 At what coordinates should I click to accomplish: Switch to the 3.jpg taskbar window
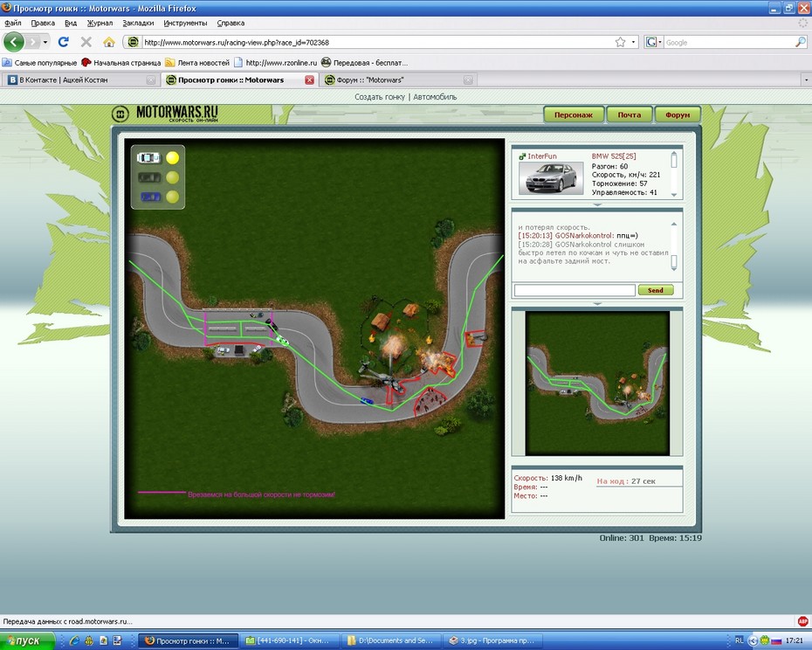point(493,640)
